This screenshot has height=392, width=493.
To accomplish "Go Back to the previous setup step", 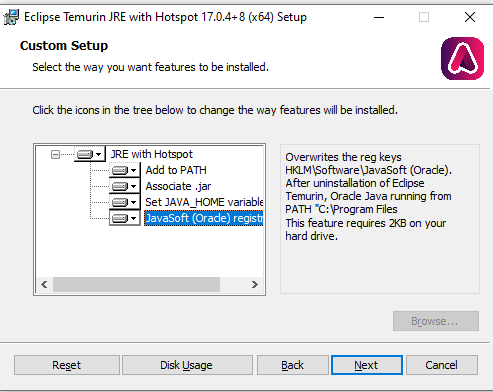I will (x=293, y=365).
